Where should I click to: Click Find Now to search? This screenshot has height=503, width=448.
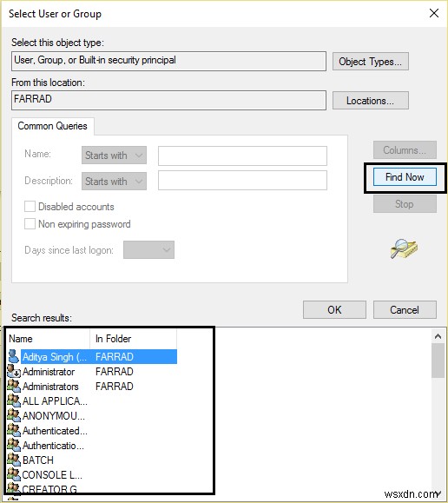(405, 177)
